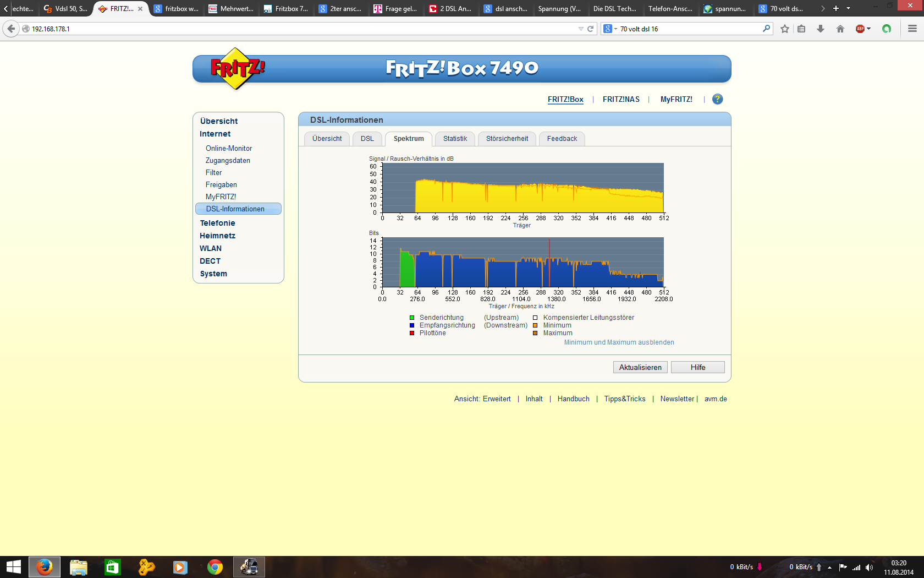This screenshot has height=578, width=924.
Task: Open the WLAN sidebar section
Action: pos(211,248)
